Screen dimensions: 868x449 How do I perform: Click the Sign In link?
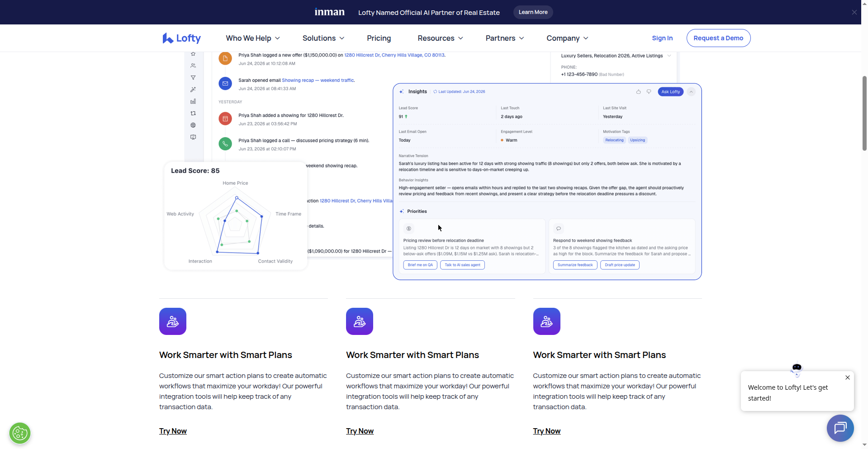[x=662, y=38]
